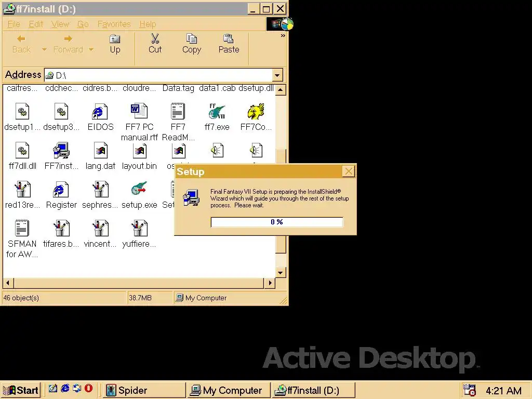Open FF7 PC manual.rtf document icon

tap(139, 111)
